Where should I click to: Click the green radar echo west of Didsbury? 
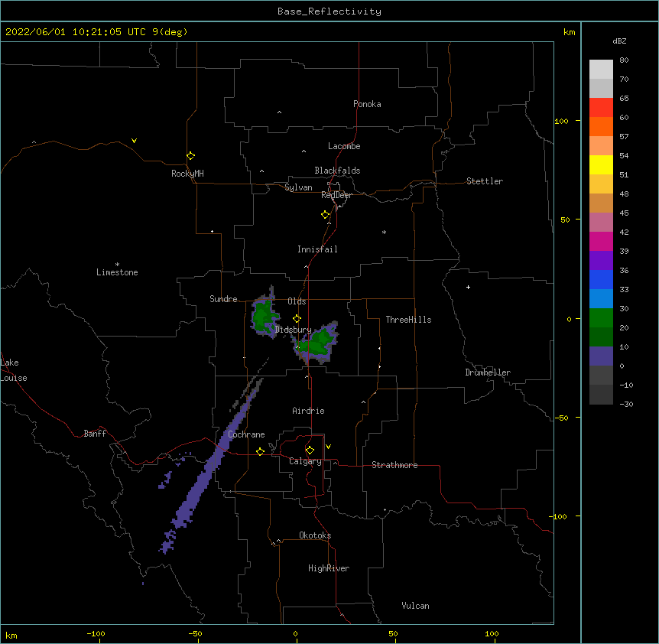pyautogui.click(x=264, y=316)
